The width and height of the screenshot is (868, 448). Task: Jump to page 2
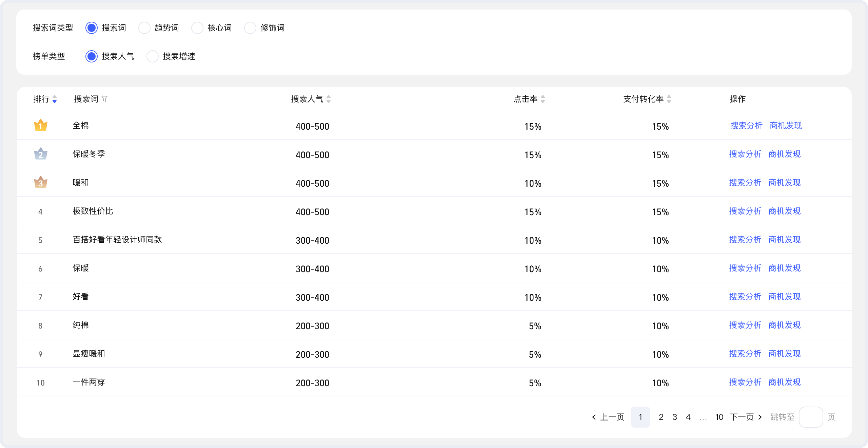point(661,417)
